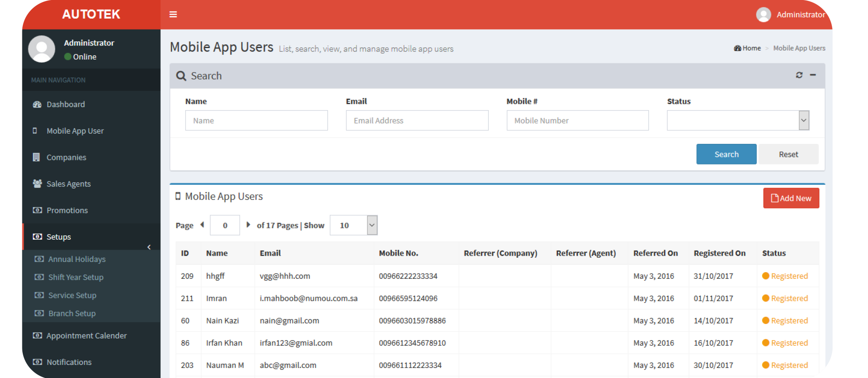Click the Appointment Calender icon
Viewport: 868px width, 378px height.
pos(37,335)
